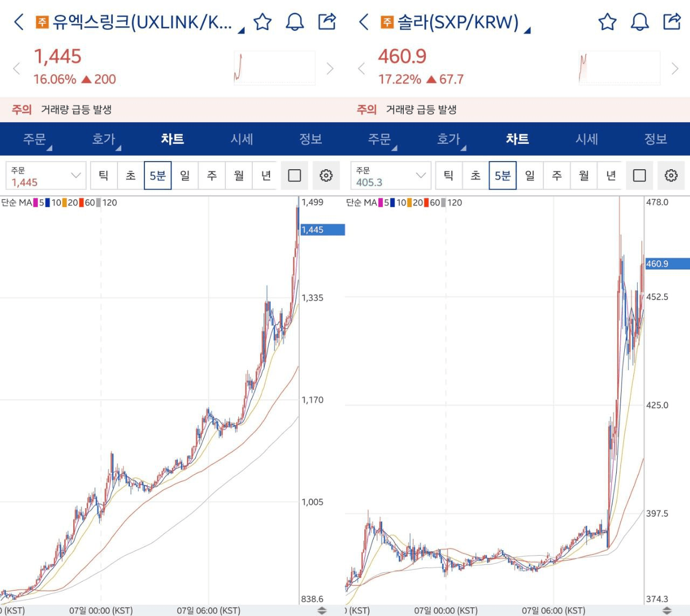
Task: Open the 주문 405.3 dropdown on SXP
Action: coord(391,176)
